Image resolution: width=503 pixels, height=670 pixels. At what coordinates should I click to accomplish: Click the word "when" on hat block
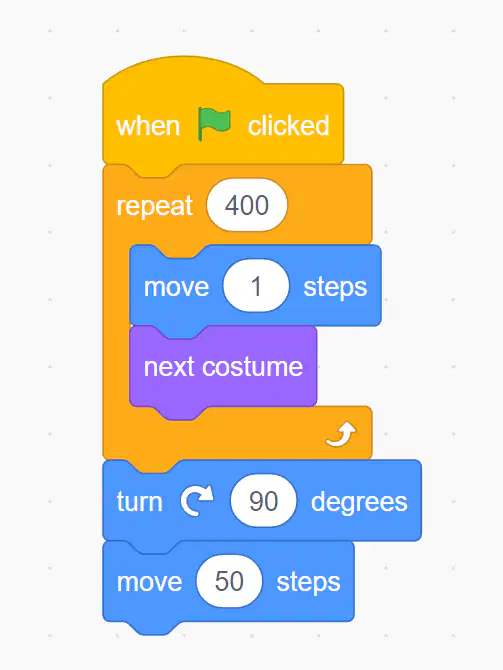148,126
